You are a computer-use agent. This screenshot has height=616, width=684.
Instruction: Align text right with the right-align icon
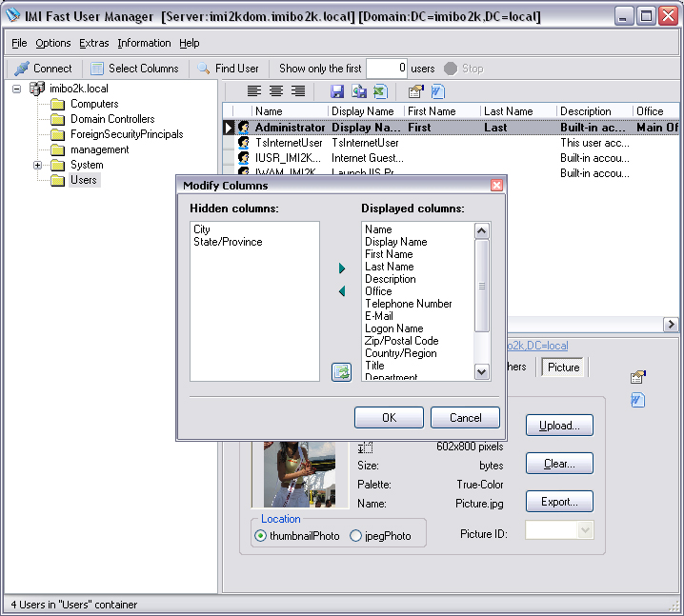[x=298, y=91]
